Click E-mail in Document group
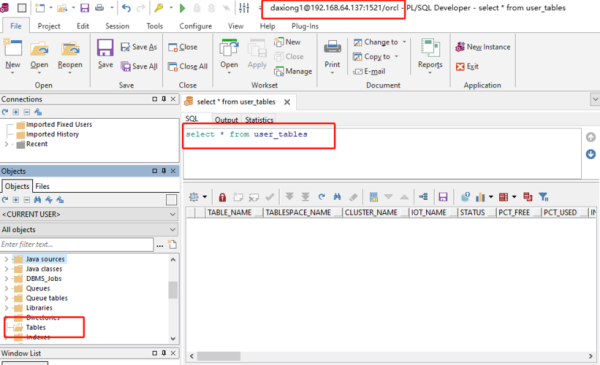Screen dimensions: 600x365 click(x=369, y=71)
